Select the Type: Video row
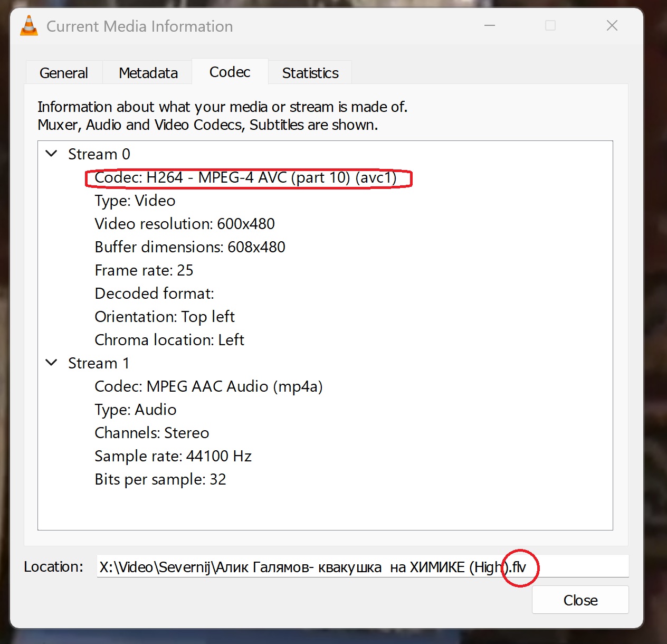This screenshot has width=667, height=644. 135,201
